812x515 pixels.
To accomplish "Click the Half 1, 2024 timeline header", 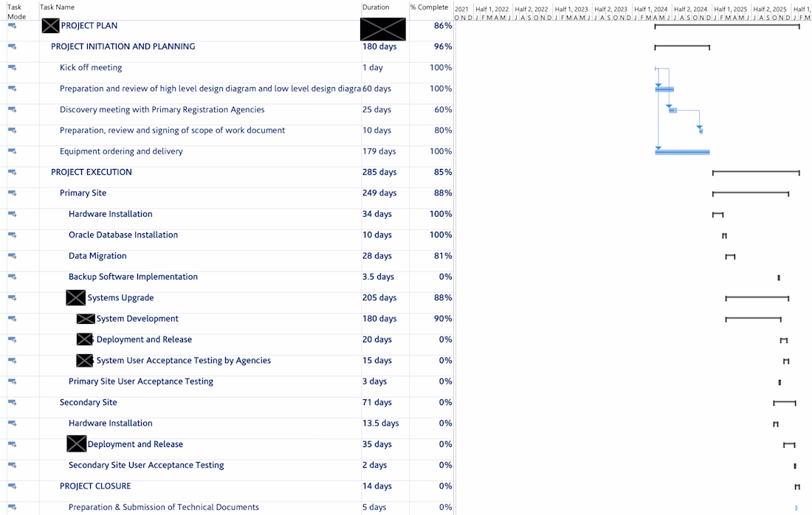I will 651,10.
